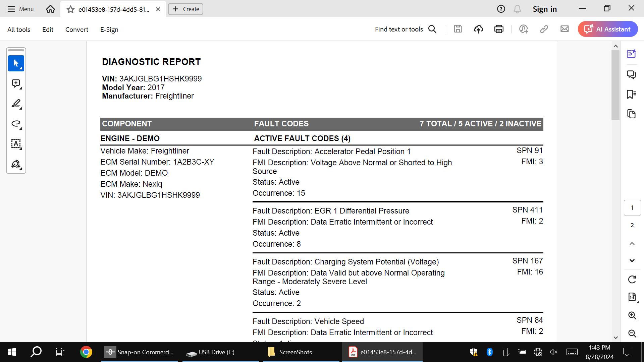Viewport: 644px width, 362px height.
Task: Open the E-Sign menu
Action: point(109,29)
